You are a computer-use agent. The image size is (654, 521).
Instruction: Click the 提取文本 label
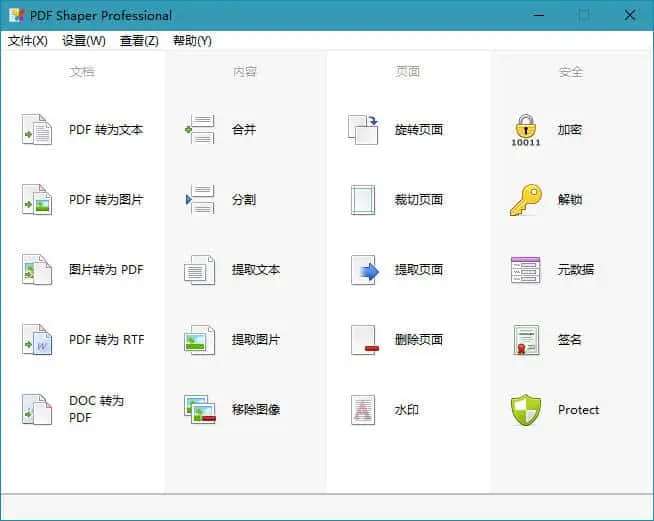256,270
